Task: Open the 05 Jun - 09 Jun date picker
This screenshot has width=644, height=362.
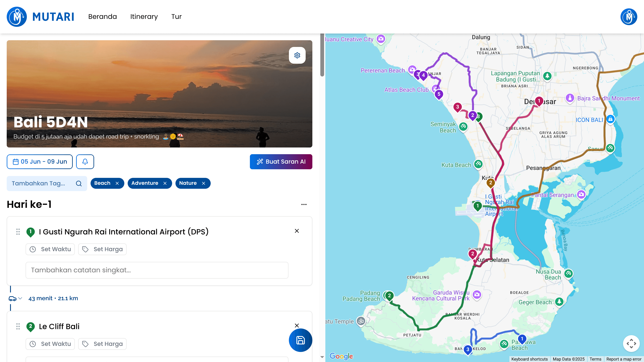Action: click(39, 162)
